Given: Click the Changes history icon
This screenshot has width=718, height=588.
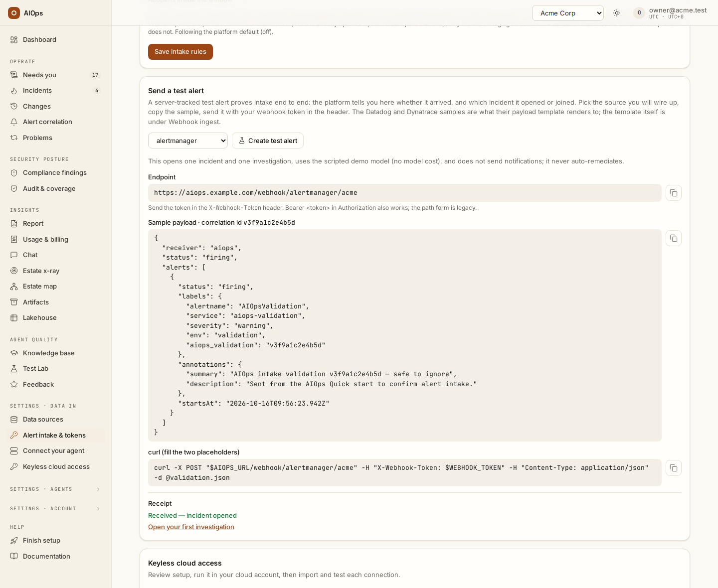Looking at the screenshot, I should tap(14, 107).
